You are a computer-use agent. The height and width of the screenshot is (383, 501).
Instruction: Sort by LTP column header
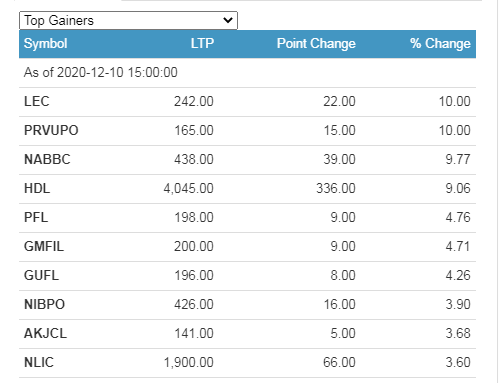[x=202, y=43]
